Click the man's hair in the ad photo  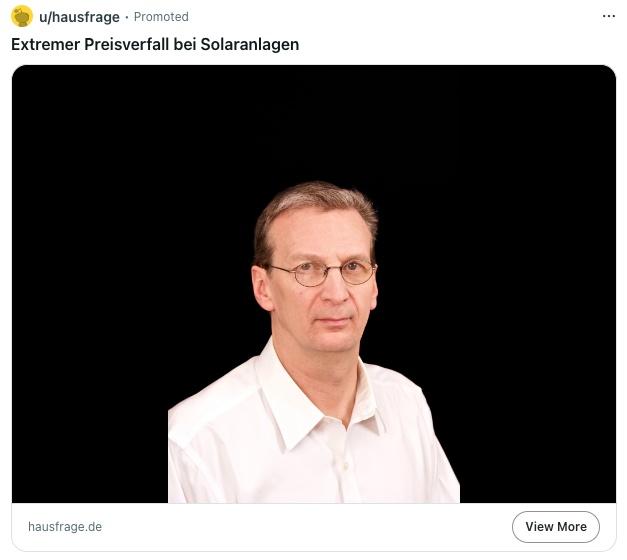click(x=314, y=204)
